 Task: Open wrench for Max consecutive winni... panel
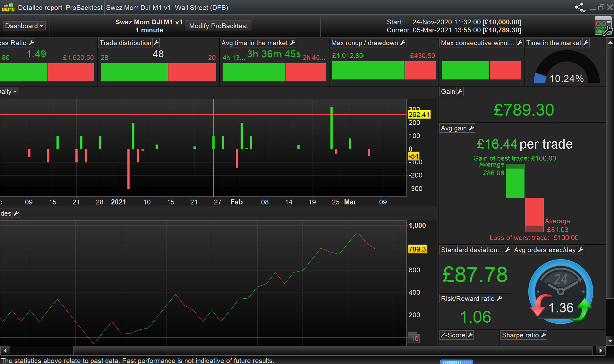pyautogui.click(x=520, y=43)
